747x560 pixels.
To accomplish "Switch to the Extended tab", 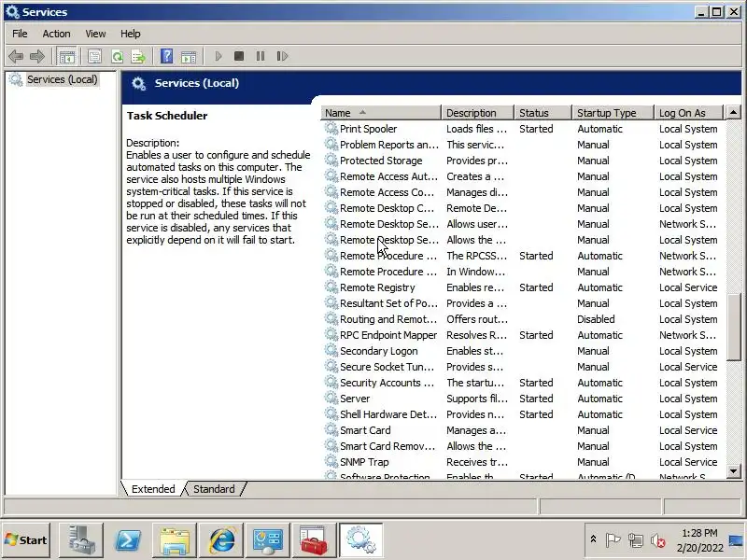I will pos(153,489).
